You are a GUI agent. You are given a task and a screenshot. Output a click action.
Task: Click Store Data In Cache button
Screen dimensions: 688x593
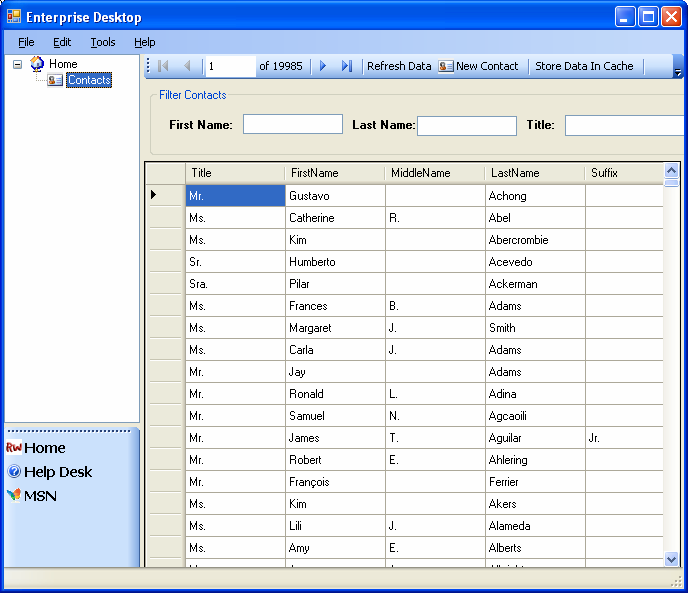(584, 66)
